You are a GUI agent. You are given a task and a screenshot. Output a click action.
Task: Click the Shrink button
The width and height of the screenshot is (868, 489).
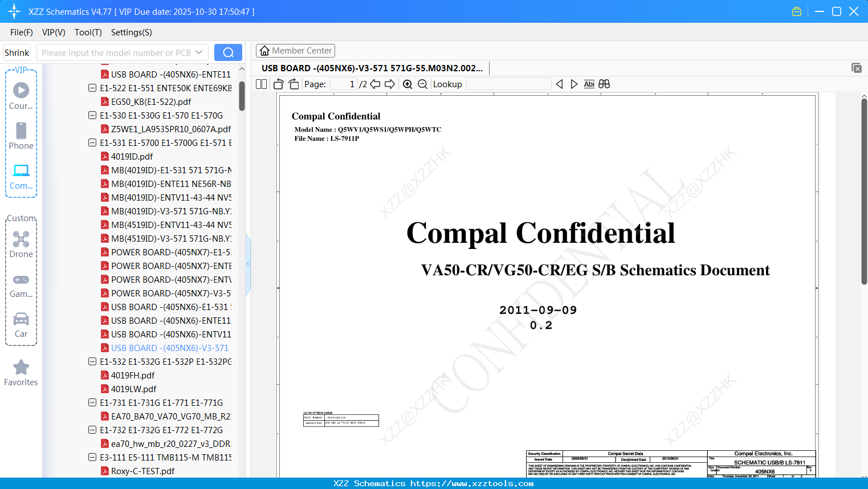click(x=17, y=52)
